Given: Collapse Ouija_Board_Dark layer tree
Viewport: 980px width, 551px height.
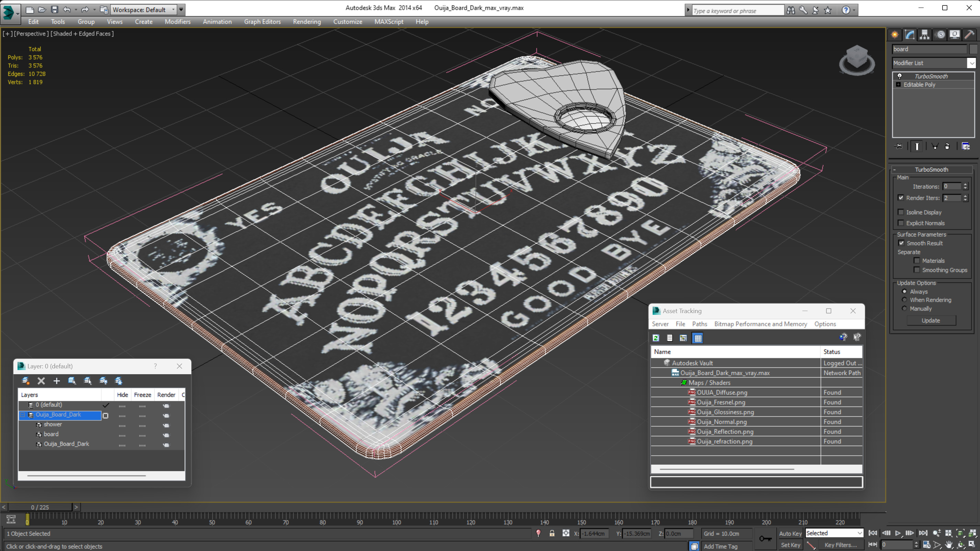Looking at the screenshot, I should tap(22, 414).
